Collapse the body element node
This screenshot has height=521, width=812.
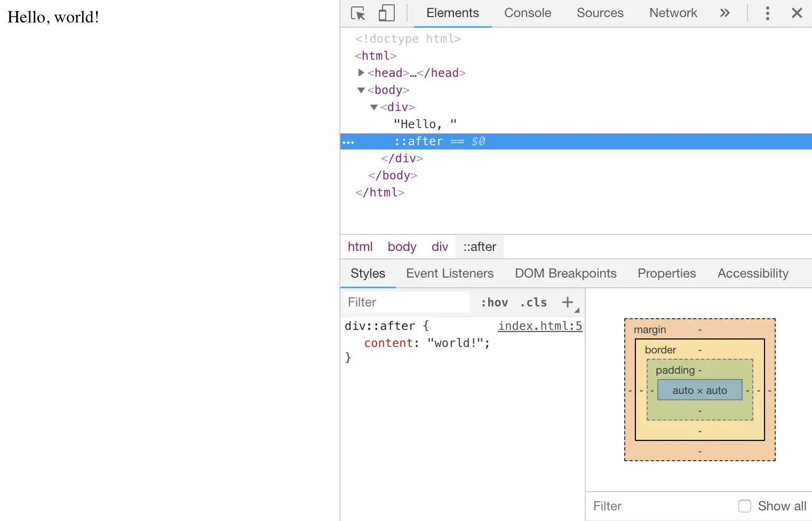(x=361, y=90)
